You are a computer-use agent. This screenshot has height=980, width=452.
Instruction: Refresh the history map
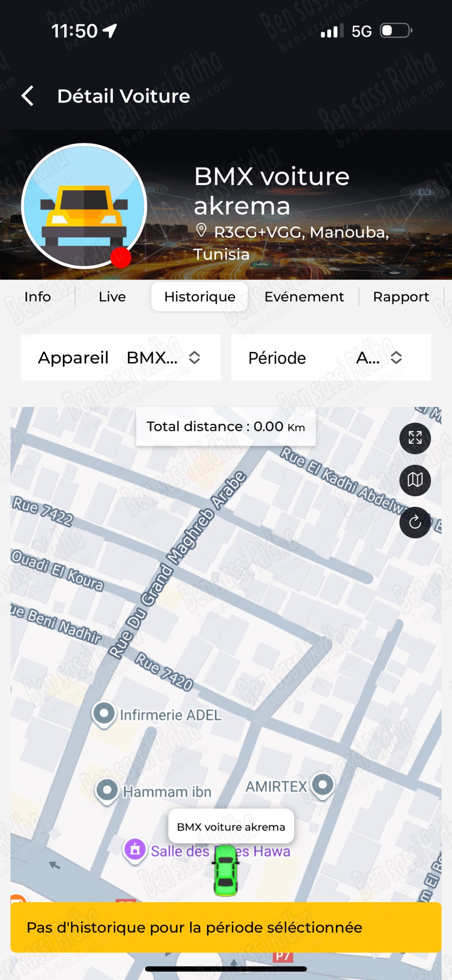click(414, 522)
